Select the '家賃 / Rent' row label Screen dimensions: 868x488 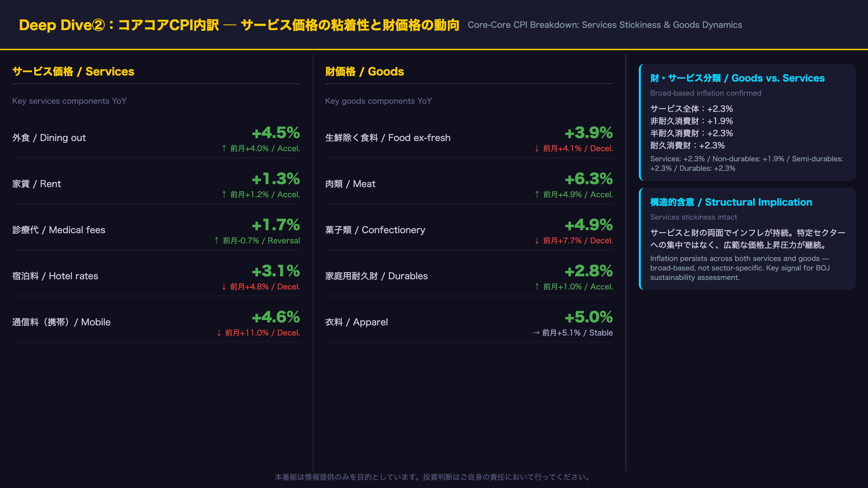37,184
